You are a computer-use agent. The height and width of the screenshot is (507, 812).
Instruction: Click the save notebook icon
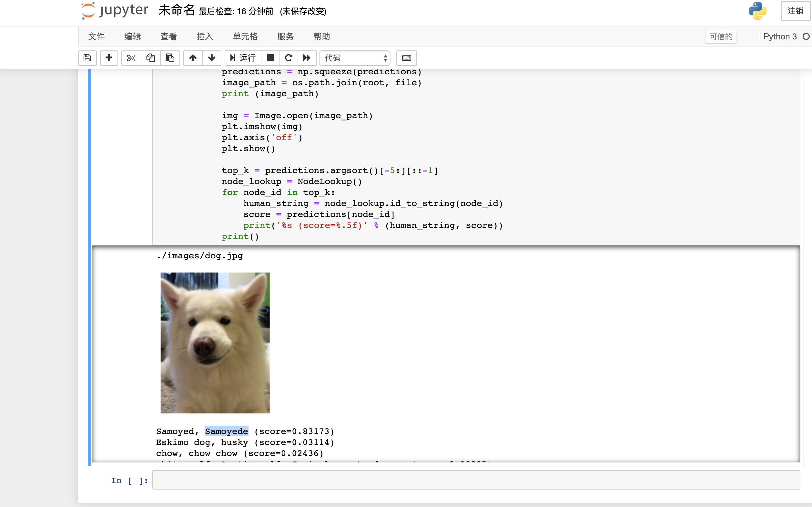coord(87,58)
